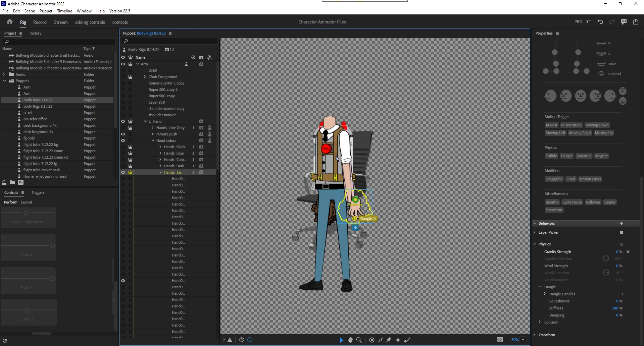Add a behavior with plus button
Image resolution: width=644 pixels, height=346 pixels.
click(x=622, y=223)
